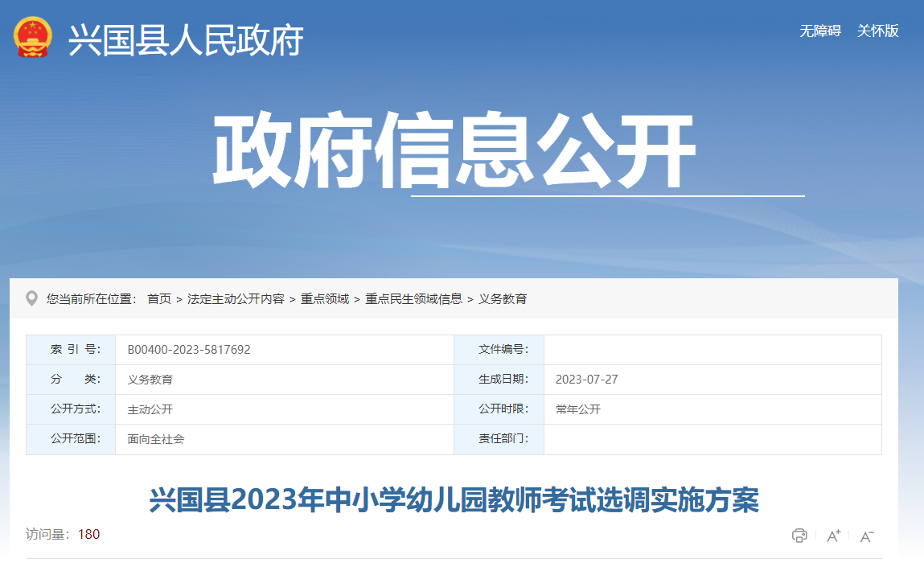Click the 访问量 count 180
Viewport: 924px width, 575px height.
tap(88, 534)
